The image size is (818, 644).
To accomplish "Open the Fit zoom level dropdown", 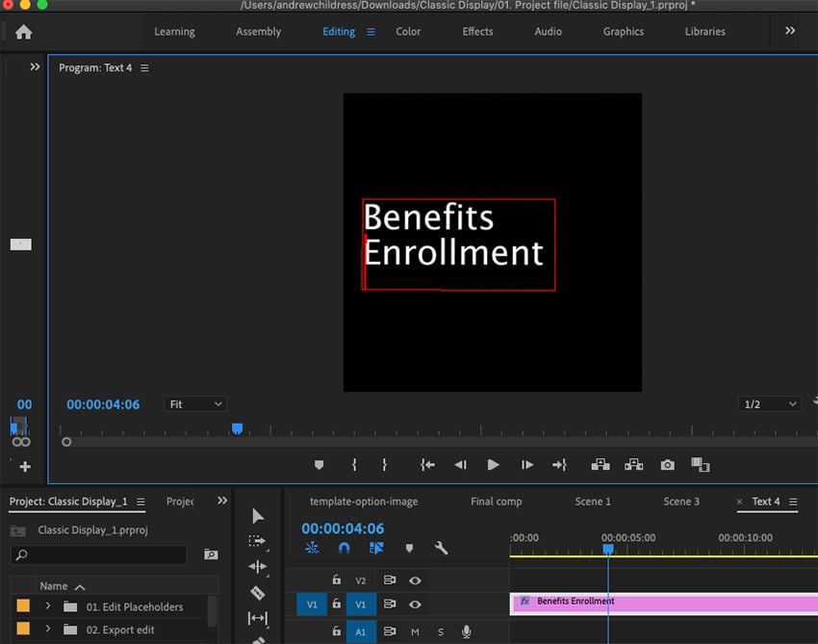I will click(x=194, y=403).
